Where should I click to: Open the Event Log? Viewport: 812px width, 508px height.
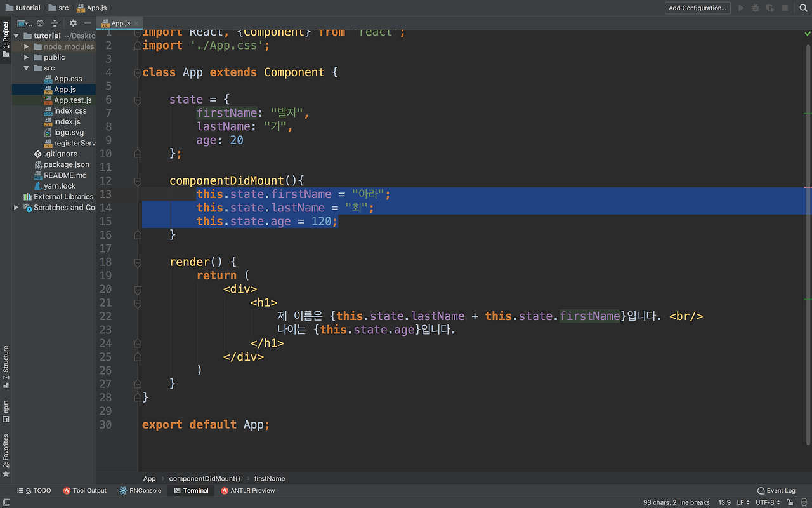[776, 490]
